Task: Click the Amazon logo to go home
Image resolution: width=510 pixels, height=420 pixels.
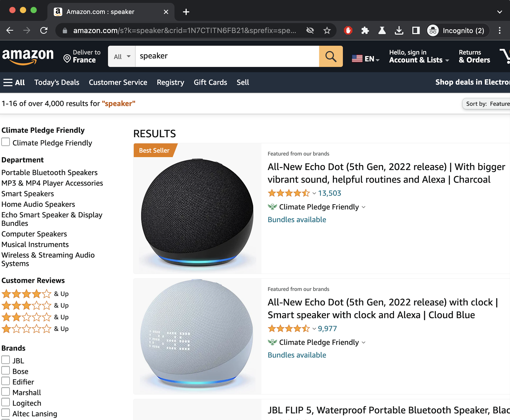Action: click(28, 56)
